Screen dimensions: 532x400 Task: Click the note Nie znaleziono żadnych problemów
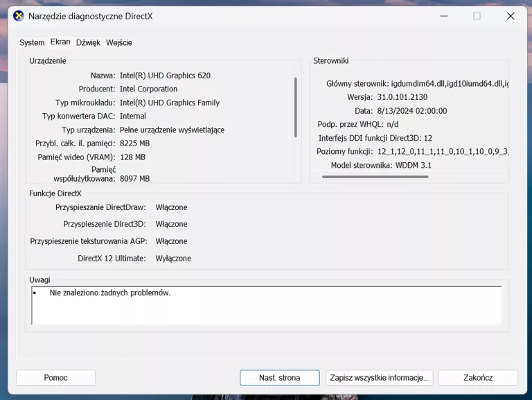click(x=110, y=293)
